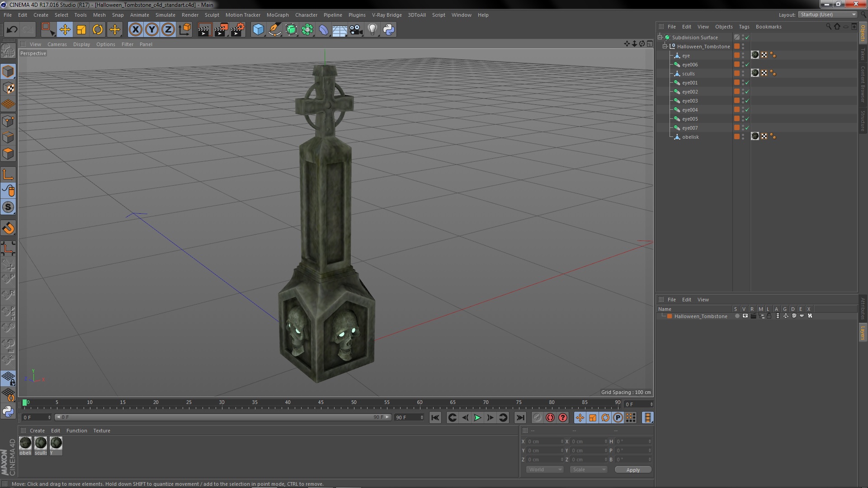This screenshot has height=488, width=868.
Task: Select the Rotate tool
Action: point(98,30)
